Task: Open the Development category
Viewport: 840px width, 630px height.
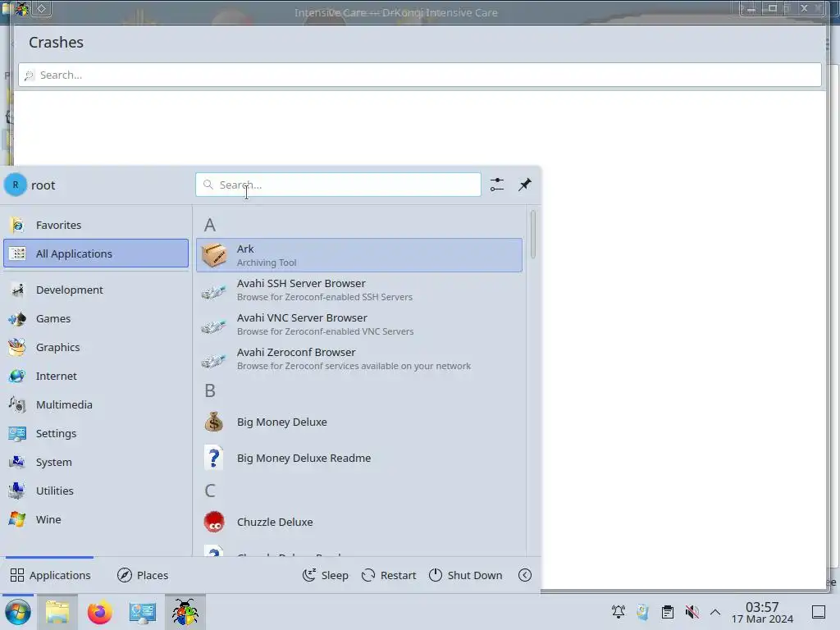Action: (96, 290)
